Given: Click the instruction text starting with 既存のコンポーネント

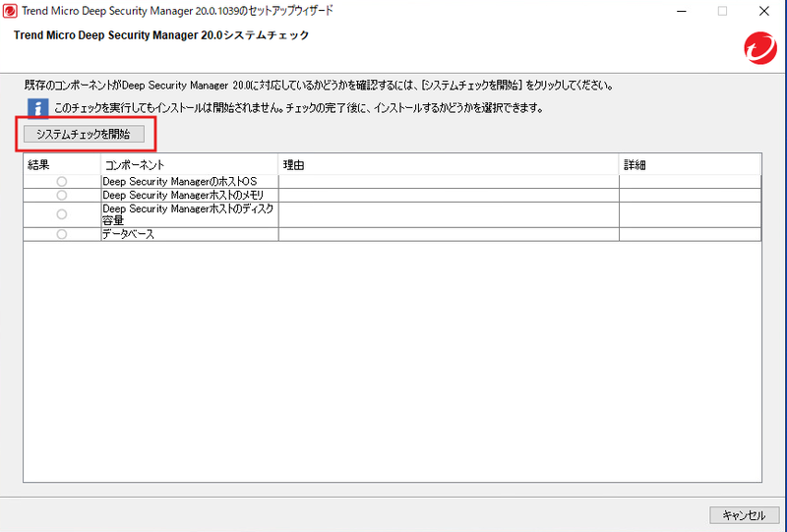Looking at the screenshot, I should [319, 86].
